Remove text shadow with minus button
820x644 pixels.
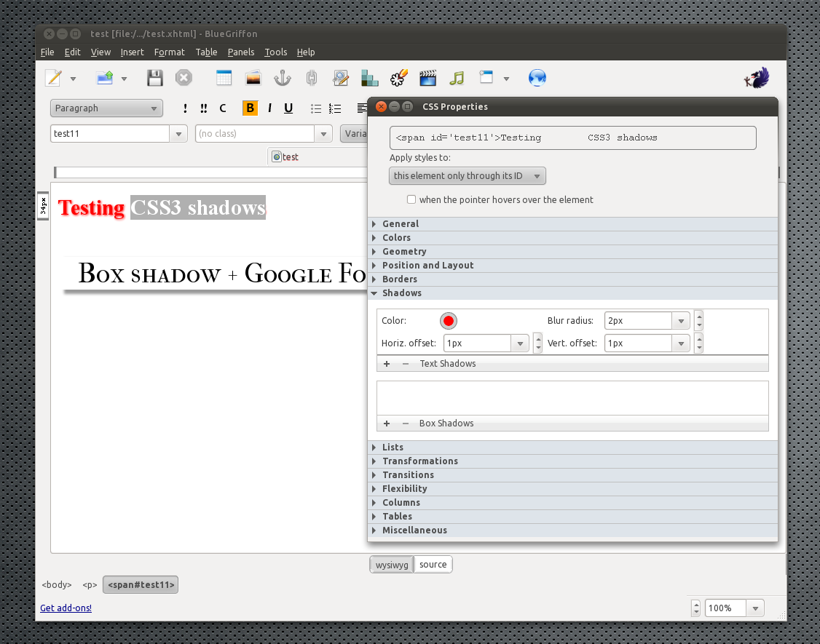click(406, 364)
